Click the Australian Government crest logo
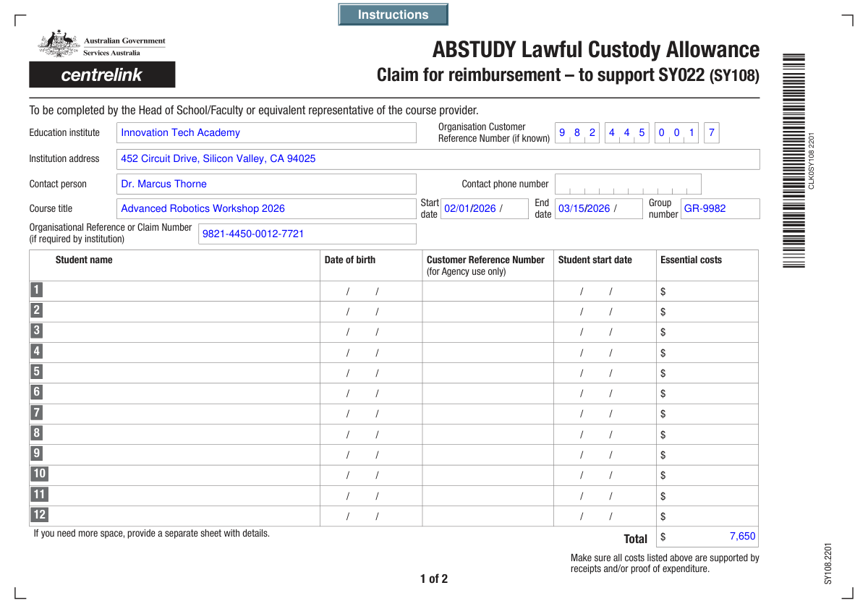Screen dimensions: 868x614 point(59,43)
